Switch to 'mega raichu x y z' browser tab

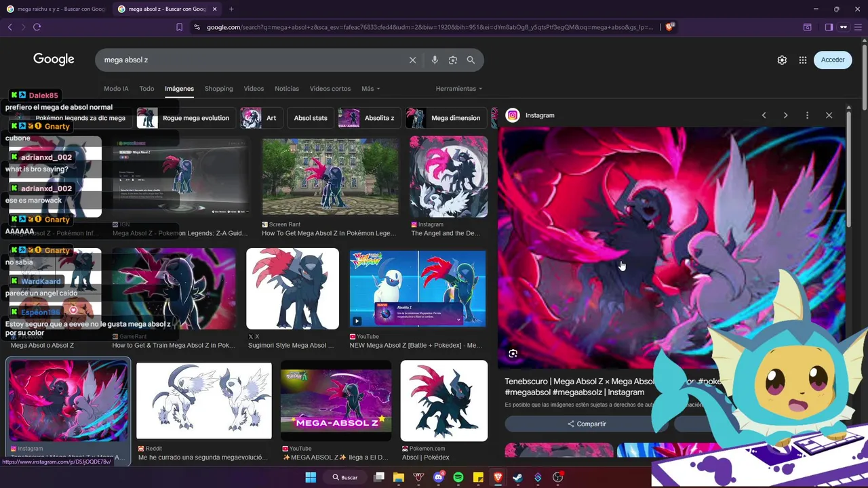[56, 9]
